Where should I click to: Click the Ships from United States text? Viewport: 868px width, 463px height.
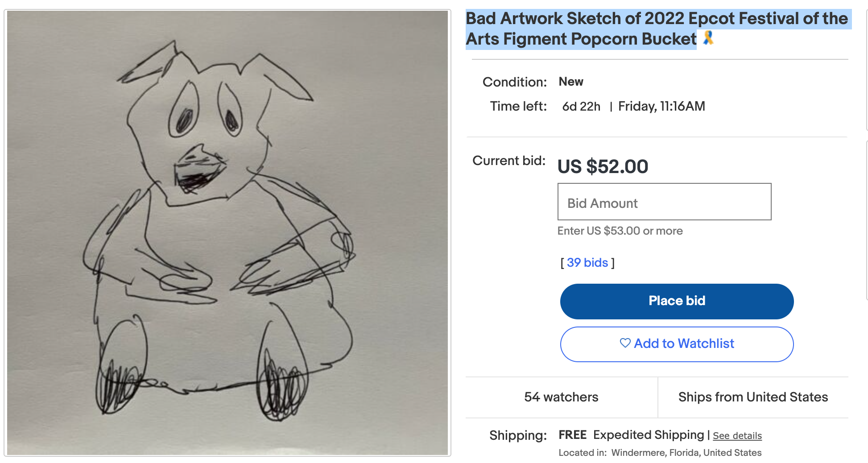753,397
